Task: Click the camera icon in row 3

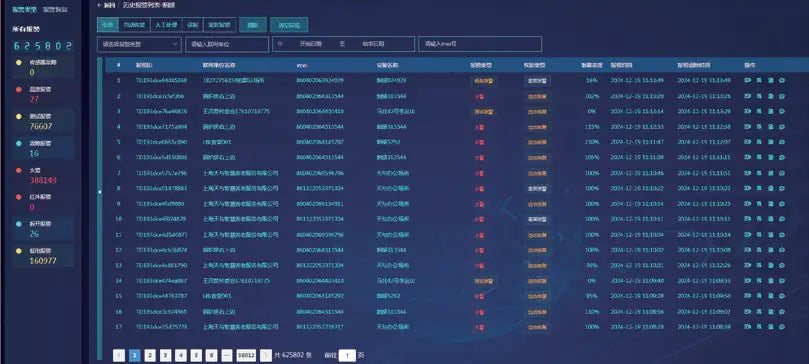Action: (748, 111)
